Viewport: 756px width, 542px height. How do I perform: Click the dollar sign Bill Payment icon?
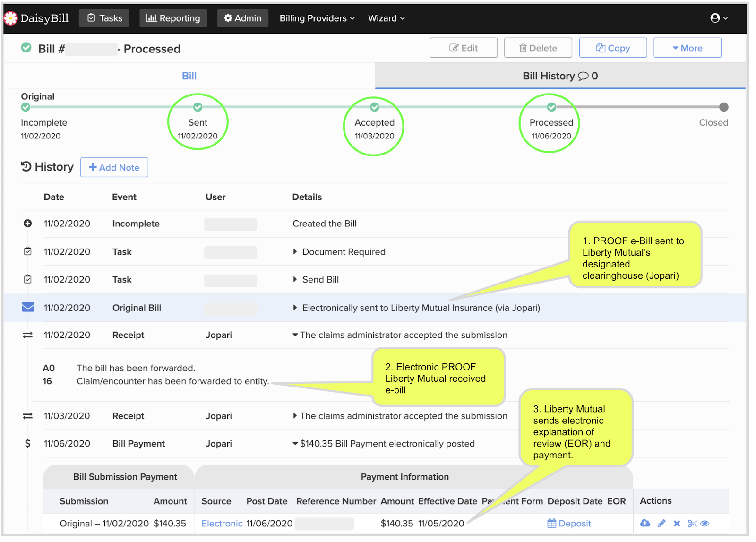pos(27,443)
